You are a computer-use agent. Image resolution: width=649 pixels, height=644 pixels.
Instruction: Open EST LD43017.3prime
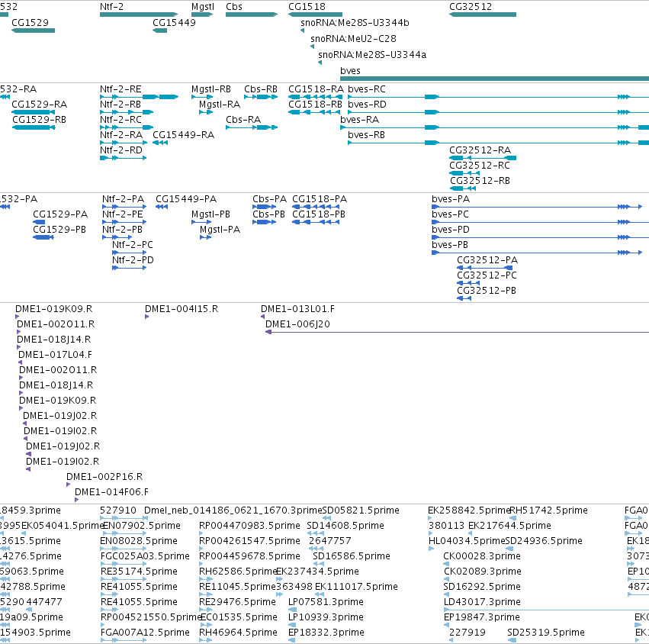pyautogui.click(x=546, y=610)
